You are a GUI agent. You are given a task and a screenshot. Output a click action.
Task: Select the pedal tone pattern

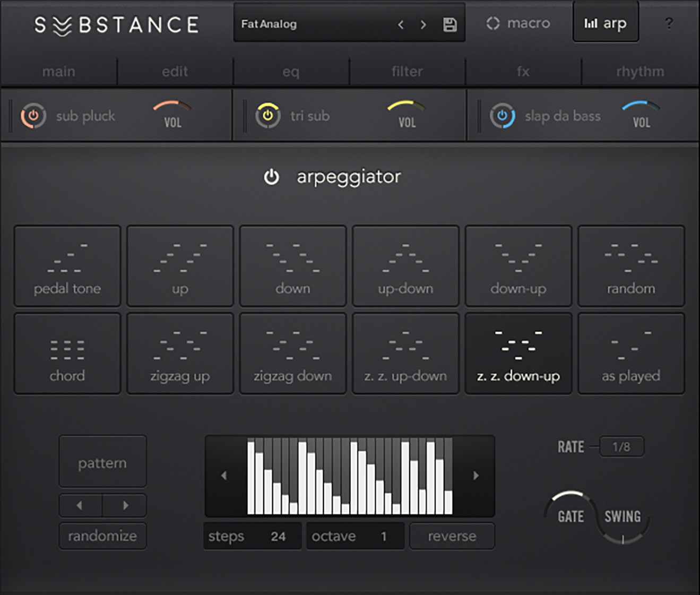pyautogui.click(x=67, y=266)
